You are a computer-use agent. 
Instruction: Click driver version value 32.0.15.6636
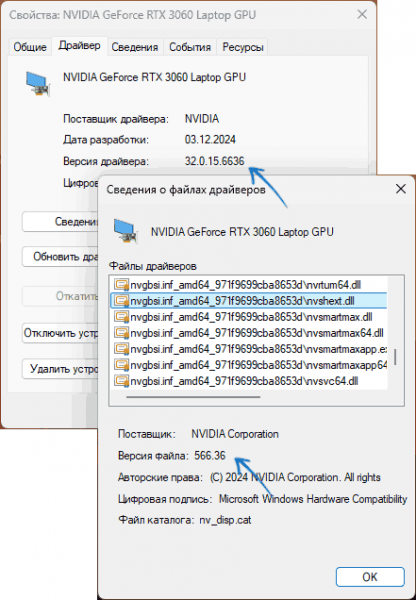214,161
